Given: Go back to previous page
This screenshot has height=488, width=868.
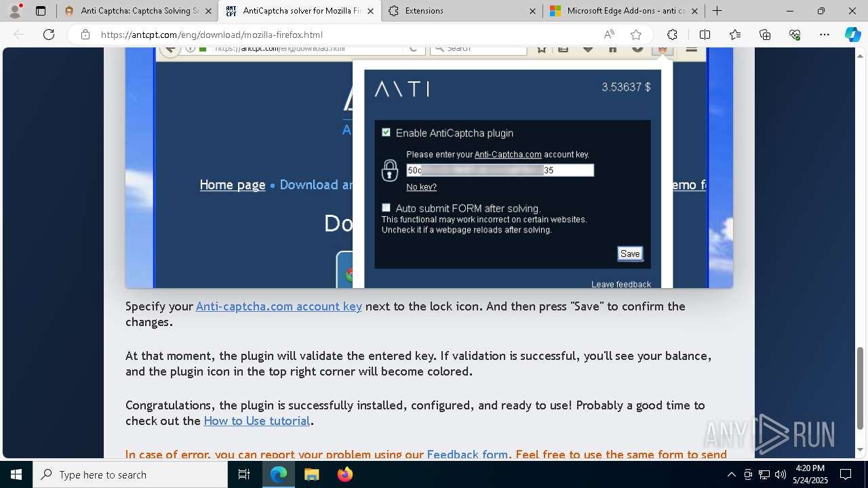Looking at the screenshot, I should tap(19, 35).
